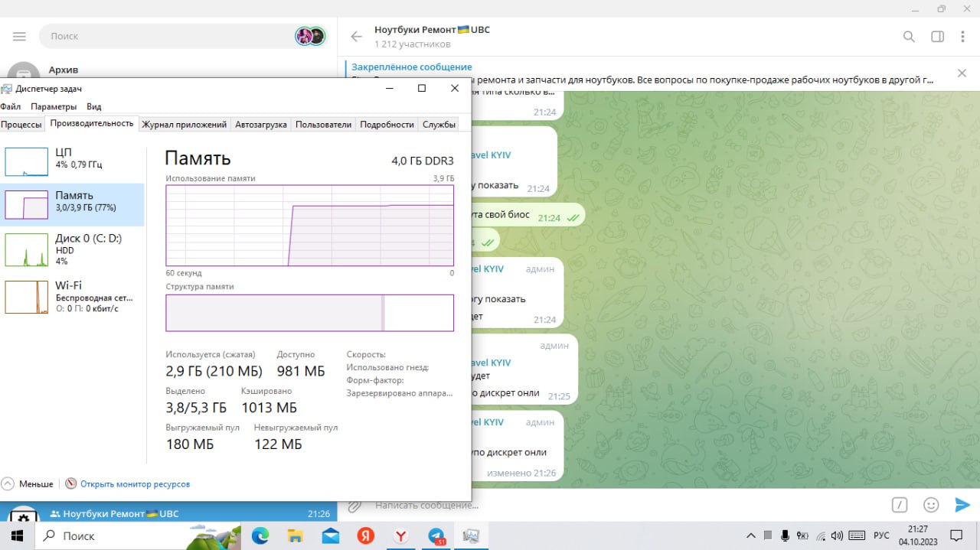Image resolution: width=980 pixels, height=550 pixels.
Task: Open the Вид menu
Action: [93, 107]
